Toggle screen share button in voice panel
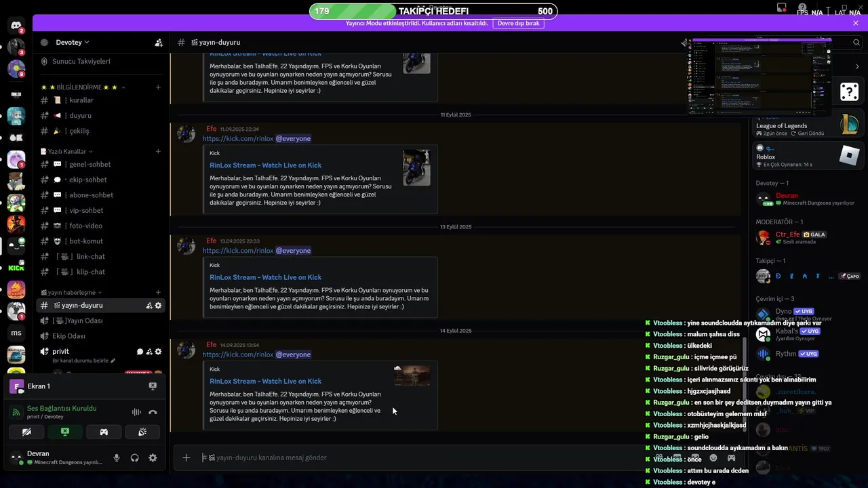Image resolution: width=868 pixels, height=488 pixels. 65,432
